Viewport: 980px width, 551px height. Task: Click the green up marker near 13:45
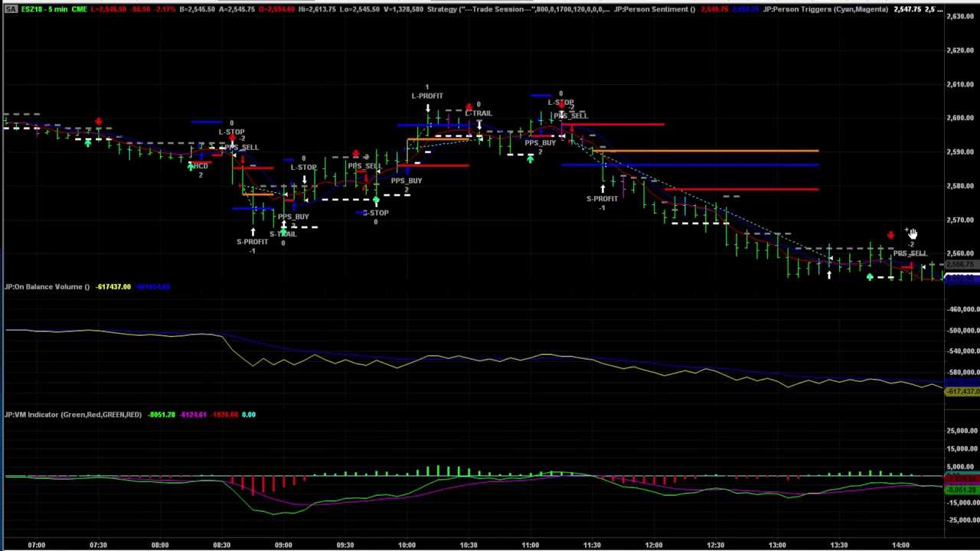pyautogui.click(x=869, y=277)
